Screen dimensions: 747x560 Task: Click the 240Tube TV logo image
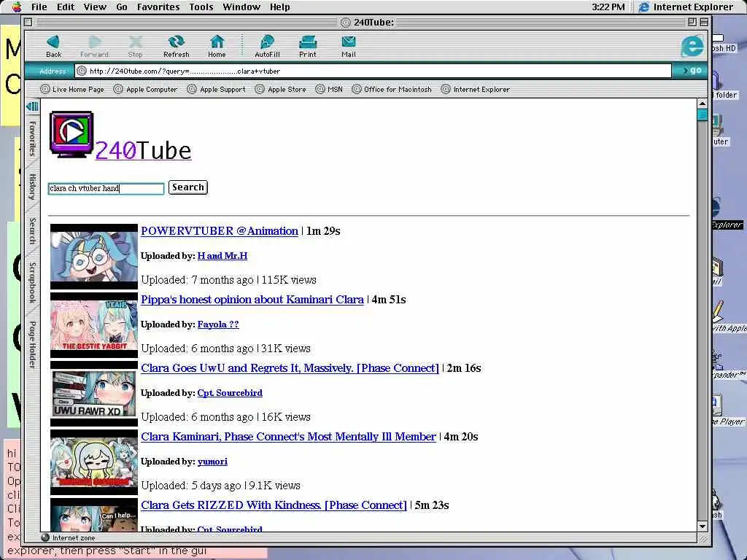71,134
